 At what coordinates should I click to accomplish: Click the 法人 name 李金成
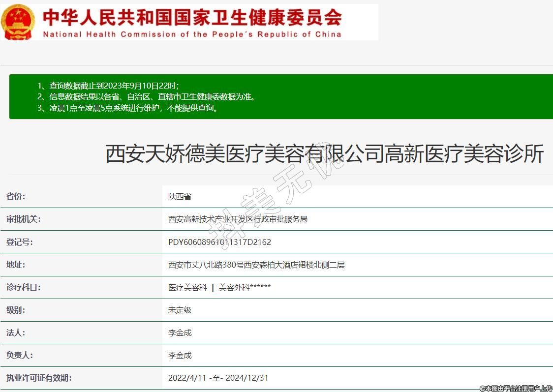click(180, 332)
